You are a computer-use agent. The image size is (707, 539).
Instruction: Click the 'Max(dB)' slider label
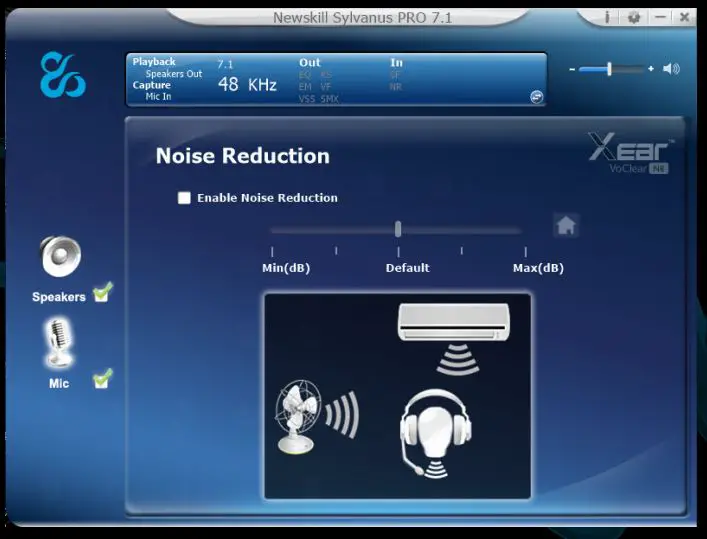coord(538,268)
